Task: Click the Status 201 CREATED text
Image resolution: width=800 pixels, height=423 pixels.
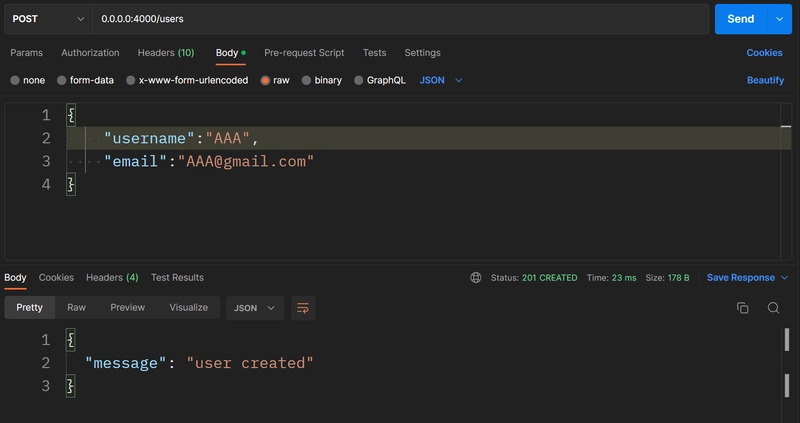Action: [534, 278]
